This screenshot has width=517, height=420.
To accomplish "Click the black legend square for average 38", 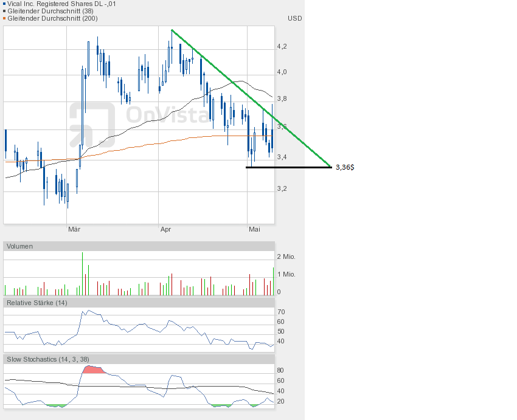I will (3, 11).
